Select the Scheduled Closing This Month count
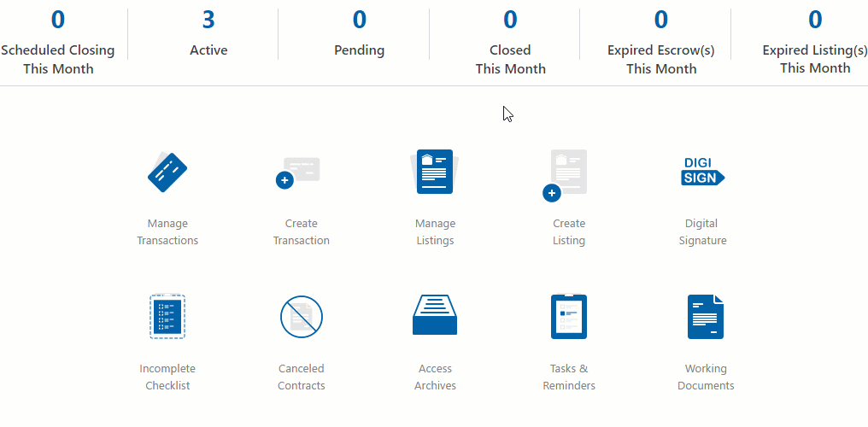Viewport: 868px width, 427px height. point(57,20)
